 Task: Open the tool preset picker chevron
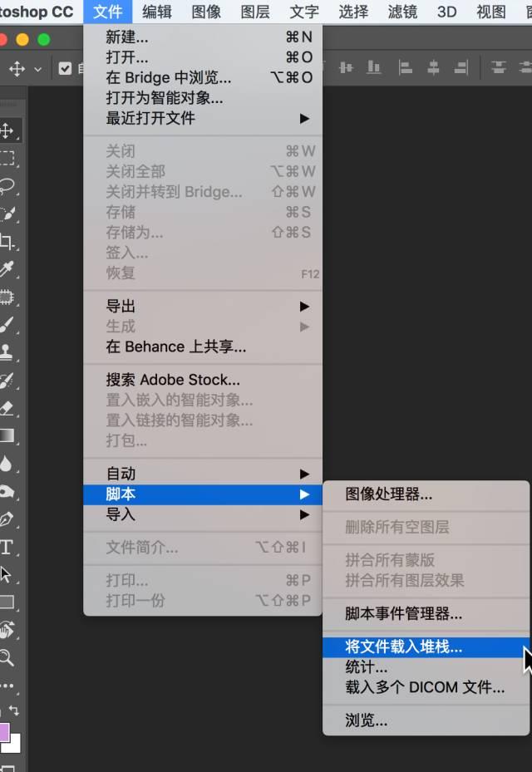[x=38, y=70]
